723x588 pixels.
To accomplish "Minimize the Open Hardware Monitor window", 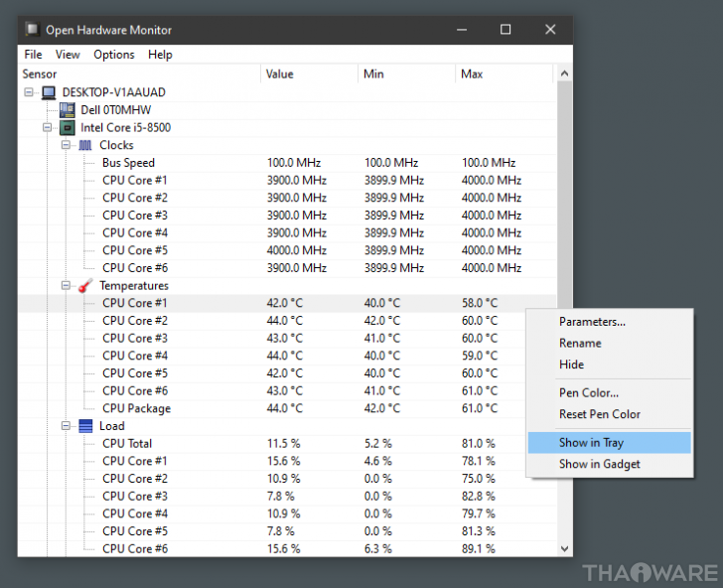I will tap(462, 29).
